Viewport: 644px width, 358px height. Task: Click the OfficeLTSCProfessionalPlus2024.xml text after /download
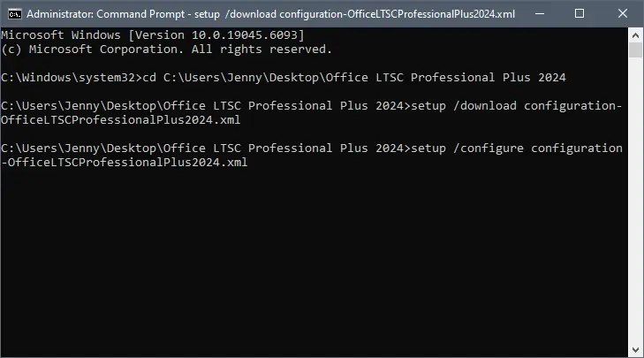120,120
